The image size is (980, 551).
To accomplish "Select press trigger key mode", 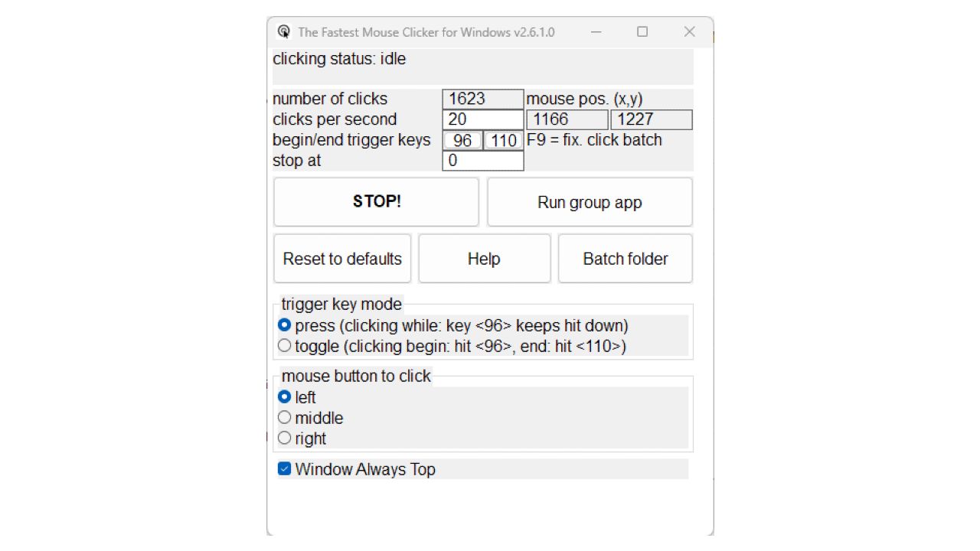I will coord(284,324).
